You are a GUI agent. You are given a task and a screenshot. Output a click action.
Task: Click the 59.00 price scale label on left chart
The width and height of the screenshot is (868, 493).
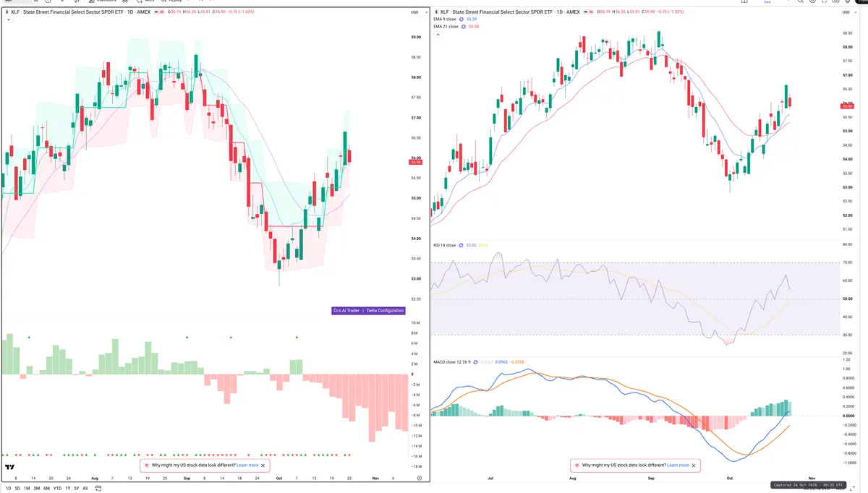(x=416, y=37)
